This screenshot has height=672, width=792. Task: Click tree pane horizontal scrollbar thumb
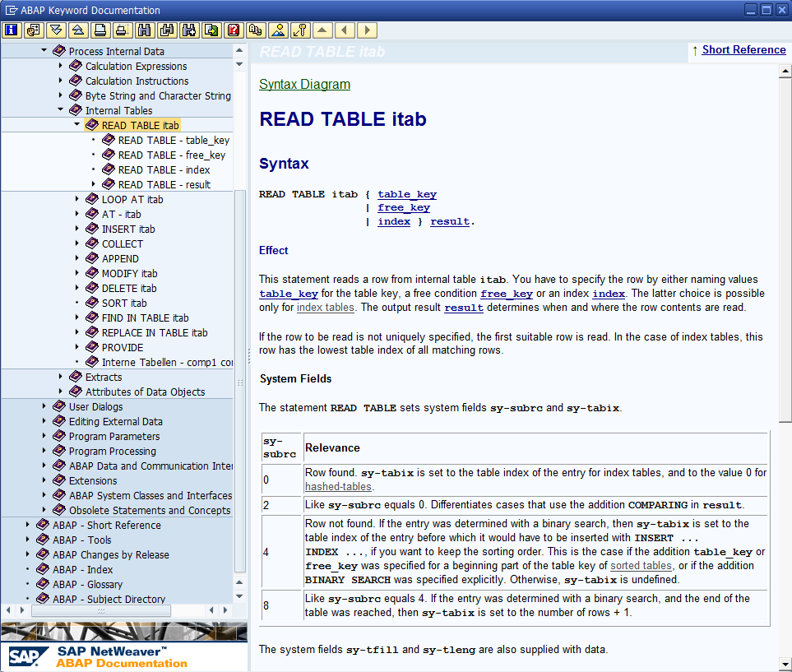(x=101, y=610)
